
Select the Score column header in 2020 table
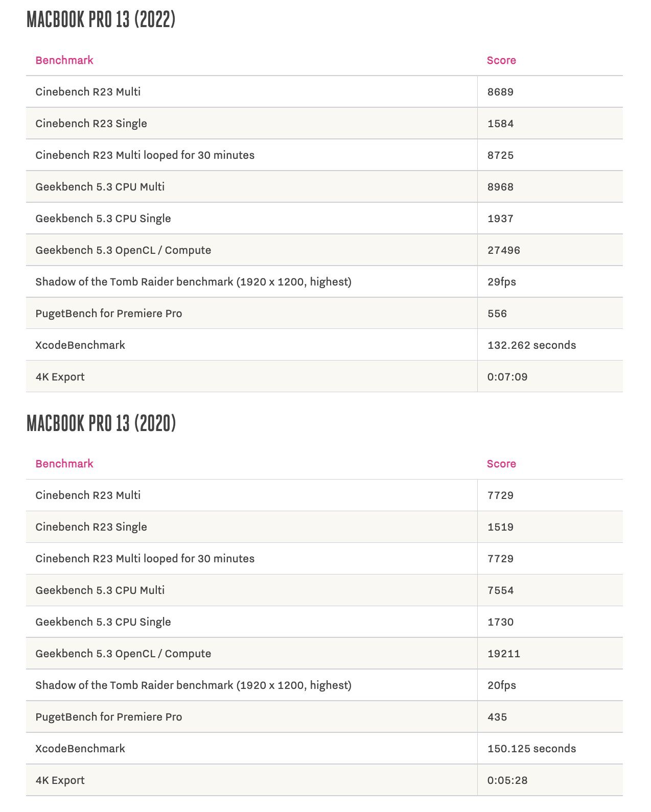click(501, 464)
